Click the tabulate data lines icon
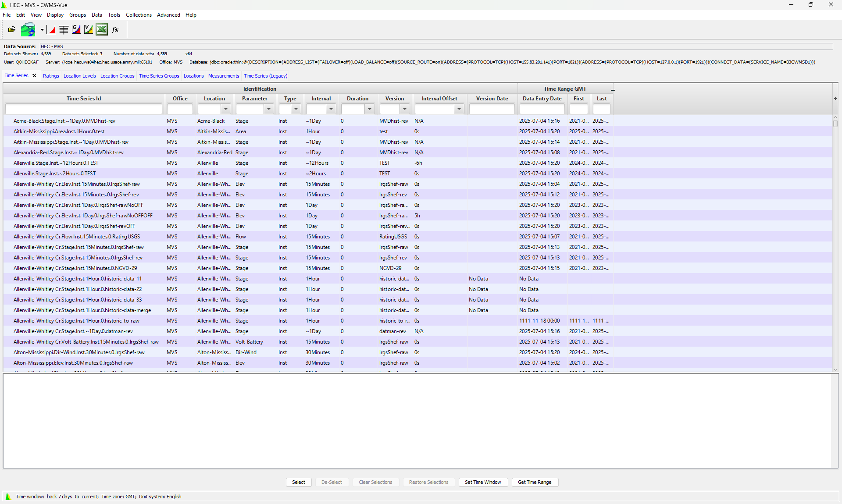The image size is (842, 504). coord(64,30)
